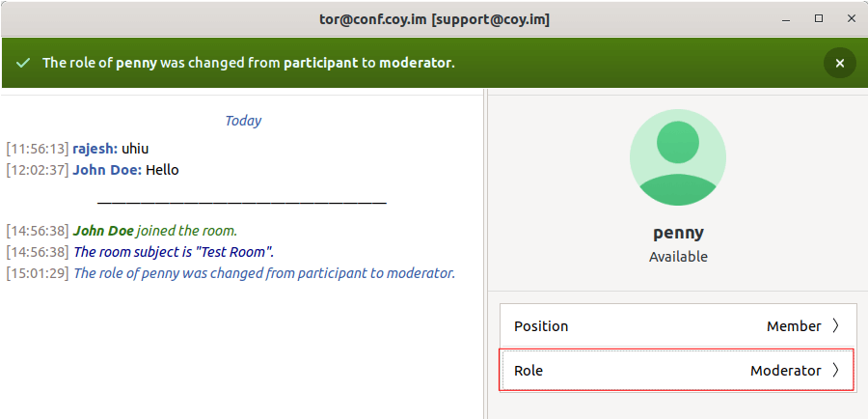The image size is (868, 419).
Task: Expand the Role chevron arrow
Action: (835, 370)
